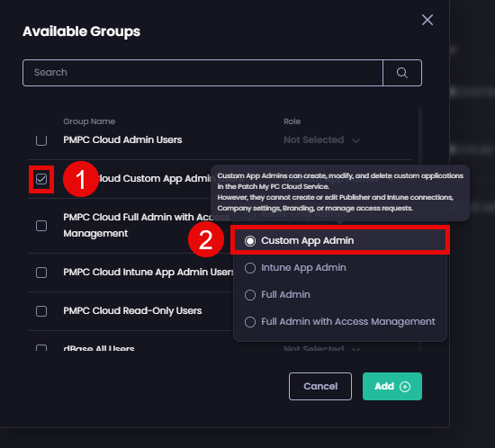The height and width of the screenshot is (448, 495).
Task: Click the Group Name column header
Action: 89,121
